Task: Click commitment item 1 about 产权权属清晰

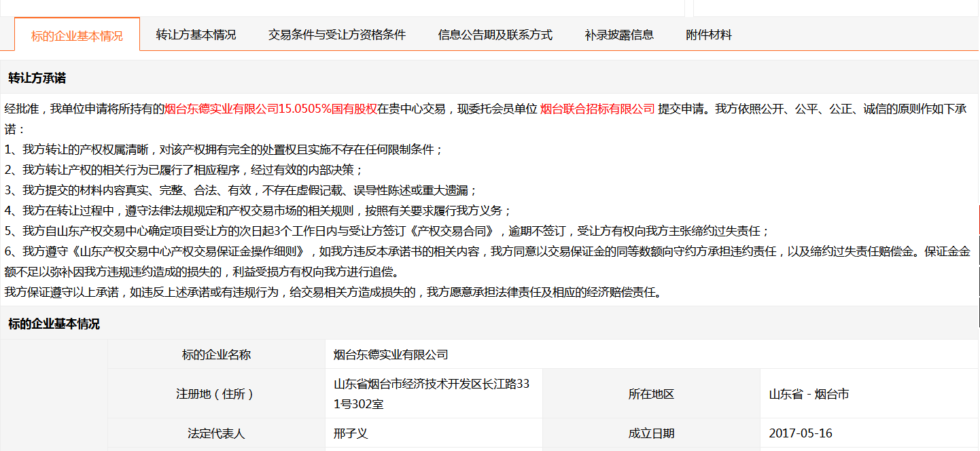Action: pyautogui.click(x=224, y=149)
